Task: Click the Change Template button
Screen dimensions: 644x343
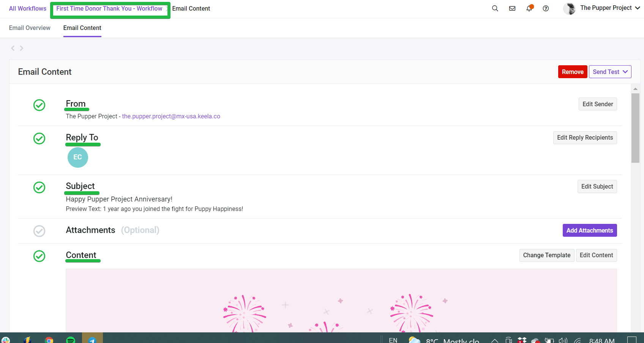Action: (x=547, y=255)
